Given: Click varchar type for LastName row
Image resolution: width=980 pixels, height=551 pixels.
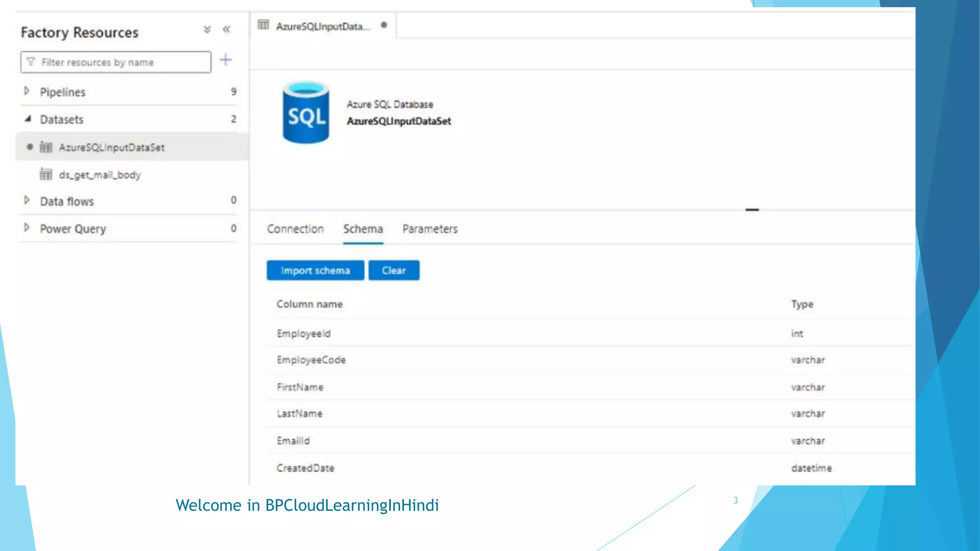Looking at the screenshot, I should [808, 413].
